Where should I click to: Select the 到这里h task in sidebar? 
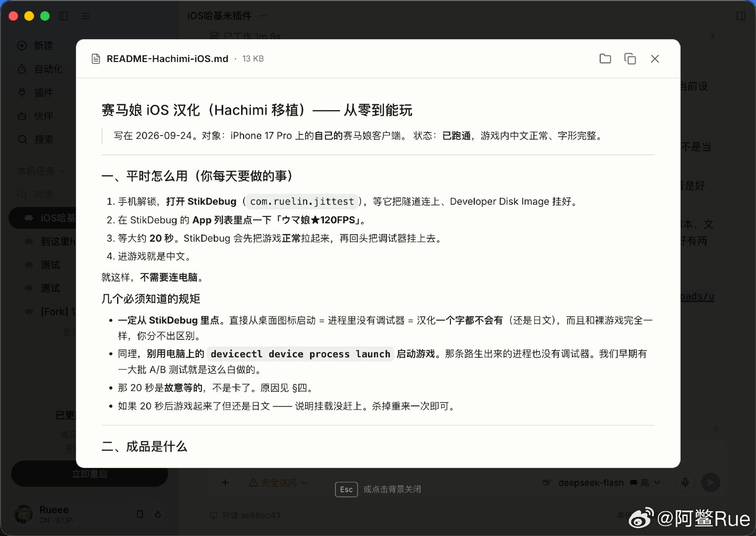[50, 241]
